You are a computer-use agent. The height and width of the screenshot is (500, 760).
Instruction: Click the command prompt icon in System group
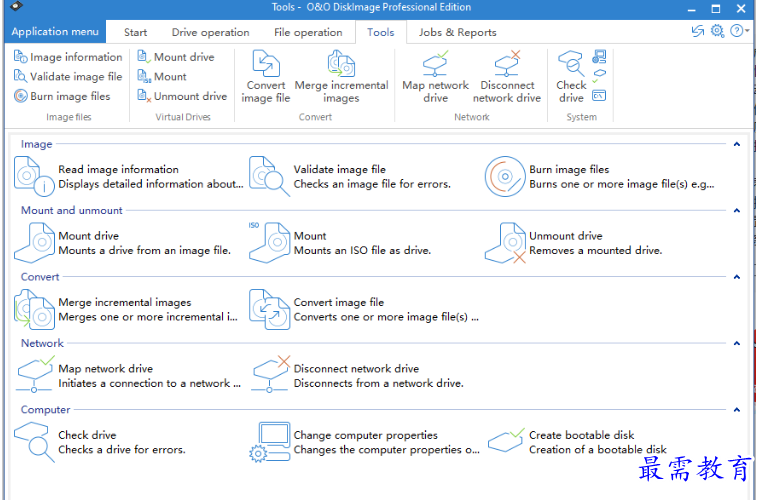(x=599, y=95)
